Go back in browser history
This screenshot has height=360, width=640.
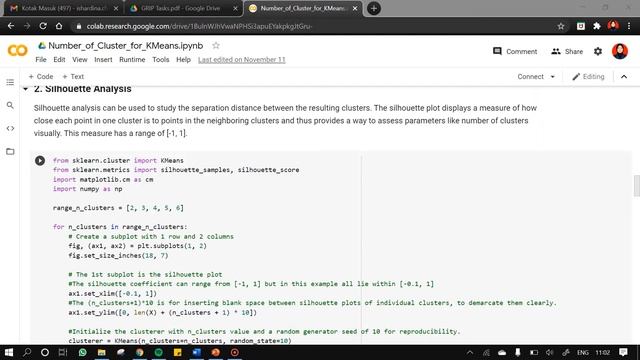(x=11, y=26)
